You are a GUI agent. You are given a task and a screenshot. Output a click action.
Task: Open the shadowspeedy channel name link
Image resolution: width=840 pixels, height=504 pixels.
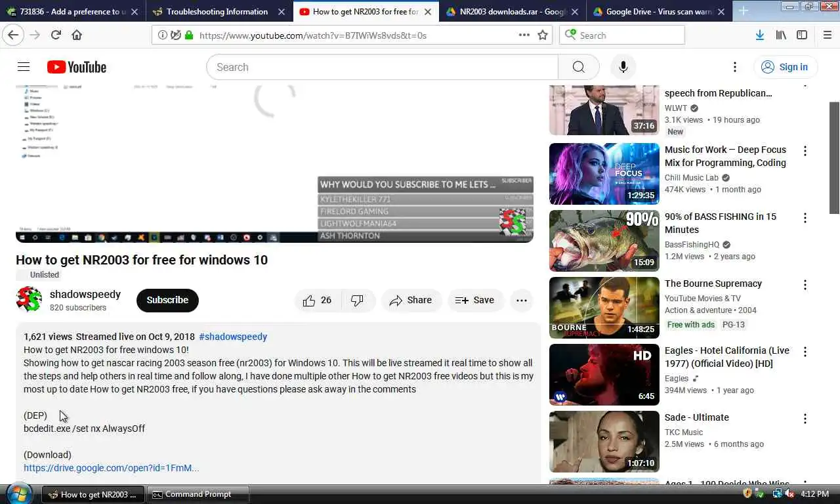85,294
